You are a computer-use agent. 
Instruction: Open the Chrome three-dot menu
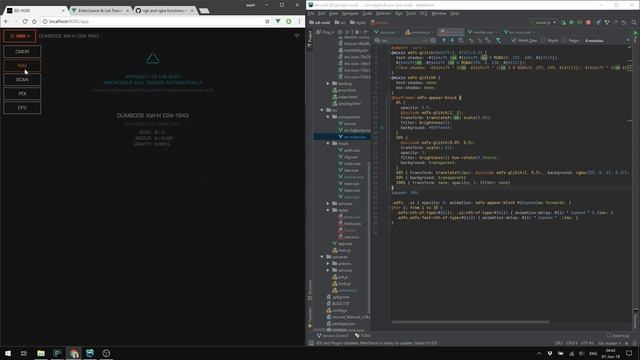[299, 21]
